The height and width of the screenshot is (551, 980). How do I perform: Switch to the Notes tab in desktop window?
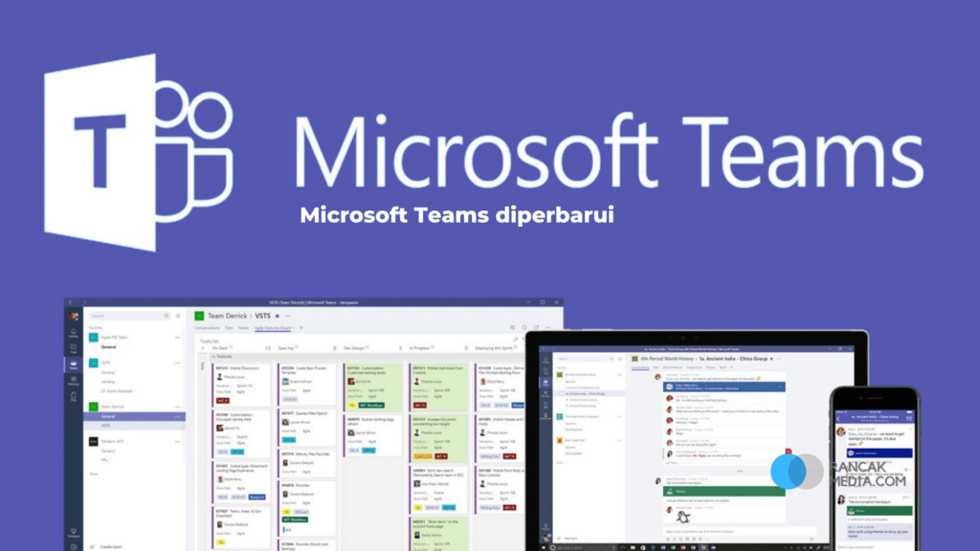coord(244,328)
